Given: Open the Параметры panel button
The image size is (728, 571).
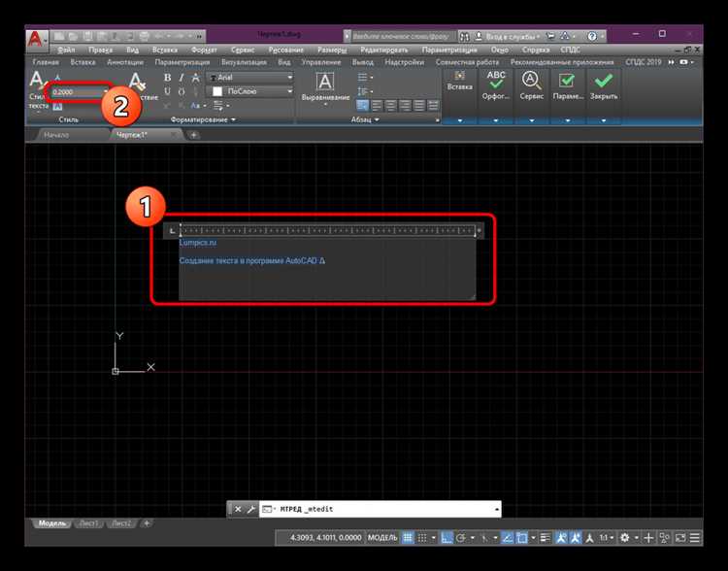Looking at the screenshot, I should (x=567, y=85).
